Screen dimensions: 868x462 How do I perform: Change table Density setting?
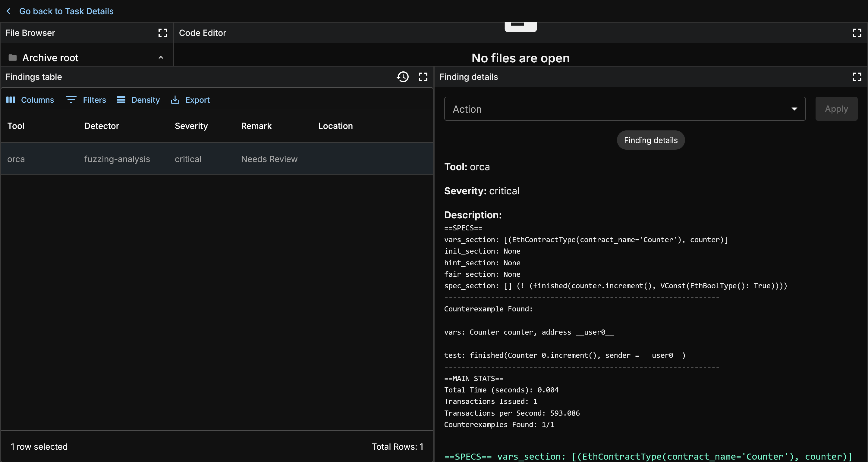click(x=138, y=100)
